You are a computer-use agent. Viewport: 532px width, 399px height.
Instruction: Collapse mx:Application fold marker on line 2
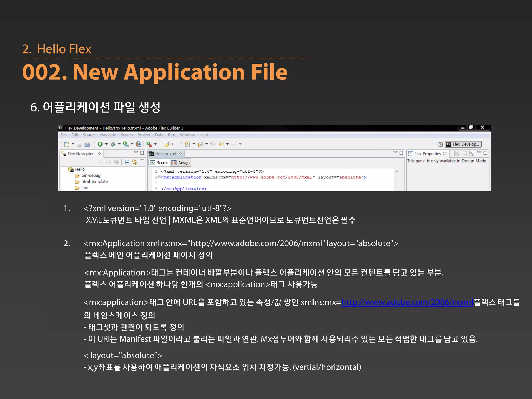coord(159,177)
